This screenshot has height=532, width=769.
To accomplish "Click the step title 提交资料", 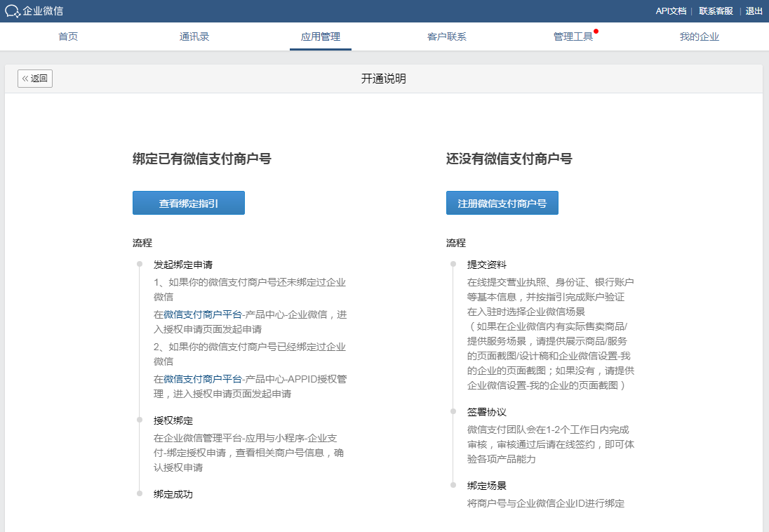I will 486,265.
